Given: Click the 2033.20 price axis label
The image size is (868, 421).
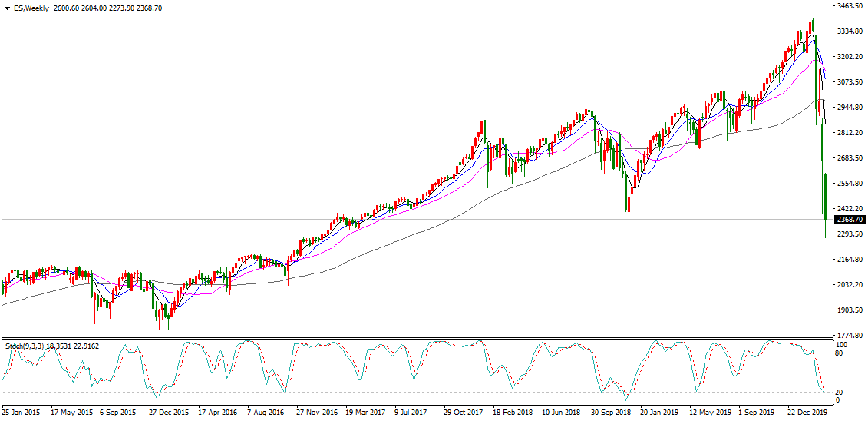Looking at the screenshot, I should coord(850,285).
